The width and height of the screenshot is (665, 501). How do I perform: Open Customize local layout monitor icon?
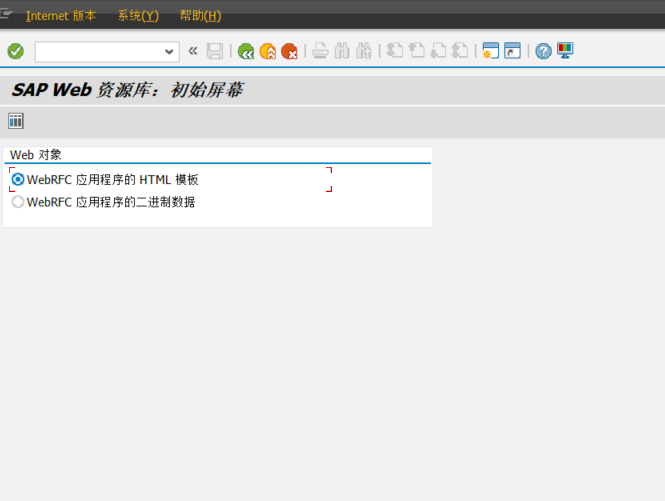pos(565,51)
